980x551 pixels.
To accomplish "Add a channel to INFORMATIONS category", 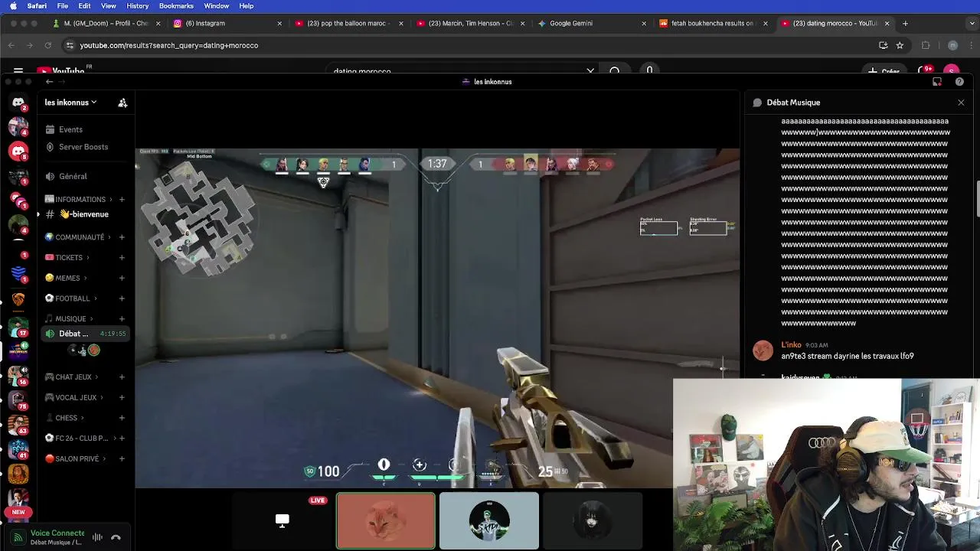I will pyautogui.click(x=122, y=200).
